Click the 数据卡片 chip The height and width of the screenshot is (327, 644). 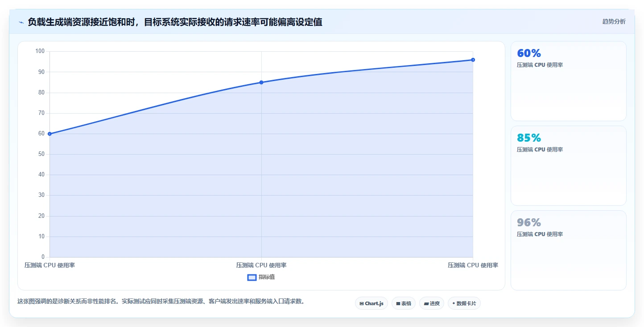[x=464, y=303]
